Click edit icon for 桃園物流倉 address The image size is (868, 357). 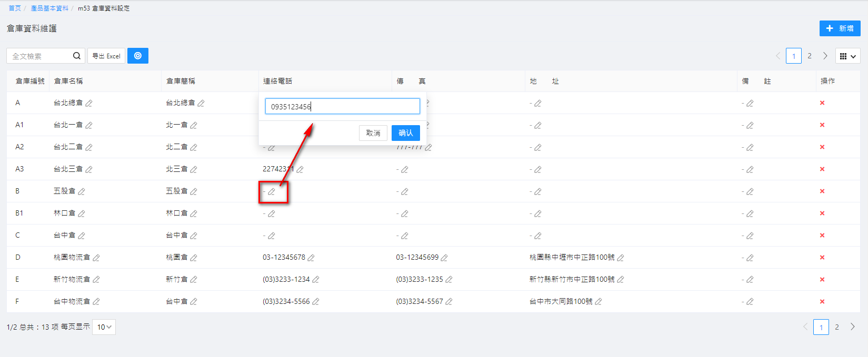621,258
